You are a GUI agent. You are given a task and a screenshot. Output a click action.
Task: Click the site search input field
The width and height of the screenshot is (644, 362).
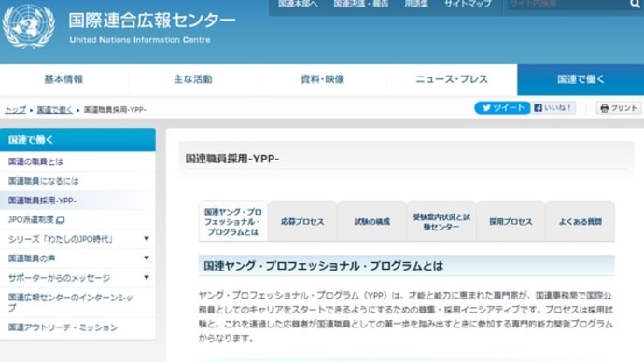(x=567, y=4)
